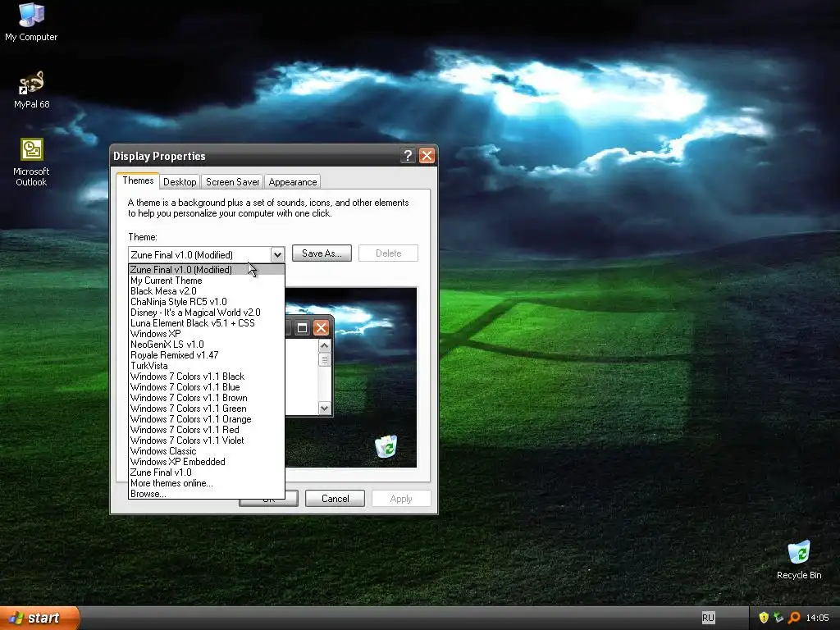Screen dimensions: 840x630
Task: Switch to the Desktop tab
Action: (x=180, y=182)
